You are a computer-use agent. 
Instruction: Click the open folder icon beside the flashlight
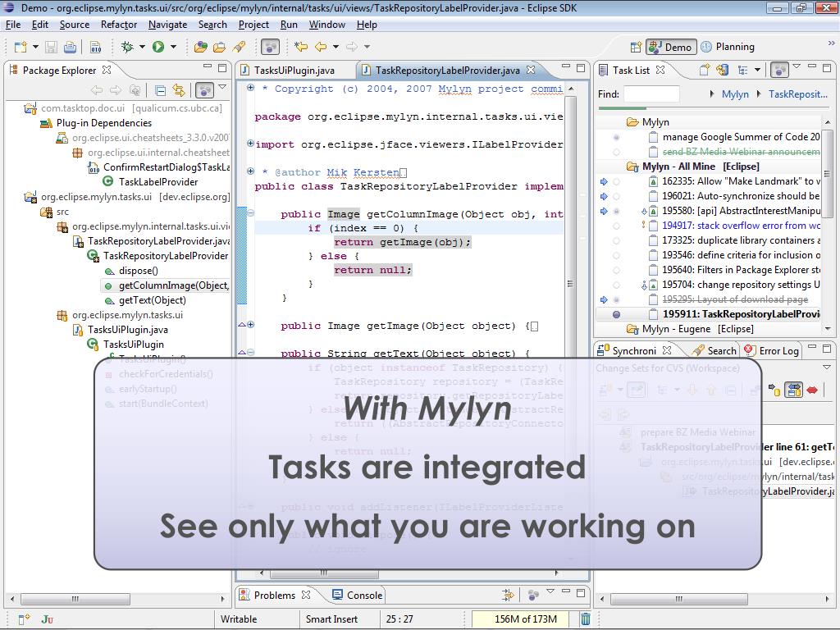point(220,47)
